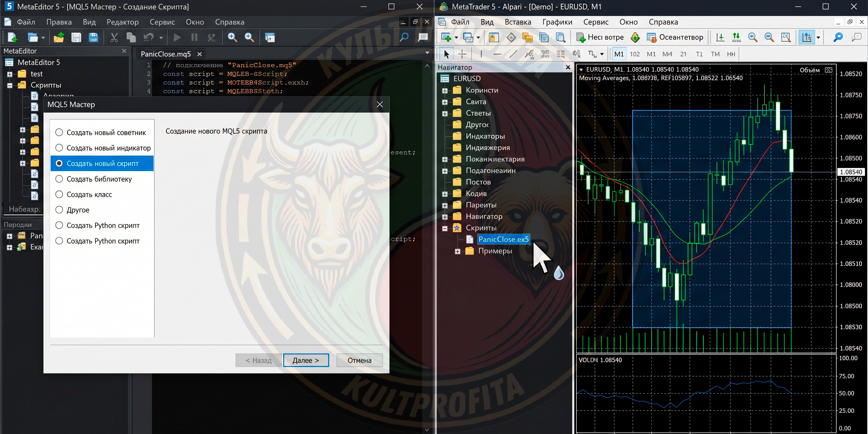Select Создать новый индикатор radio button

[x=59, y=148]
